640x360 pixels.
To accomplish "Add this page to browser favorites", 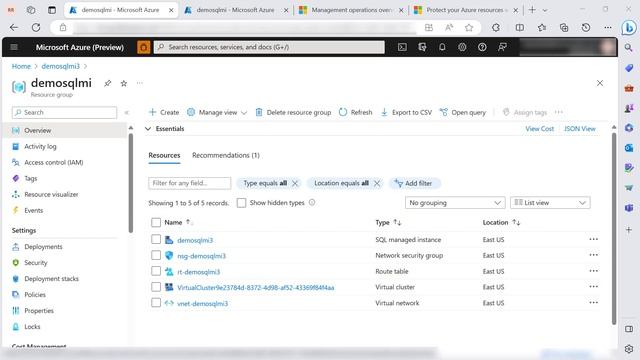I will point(469,27).
